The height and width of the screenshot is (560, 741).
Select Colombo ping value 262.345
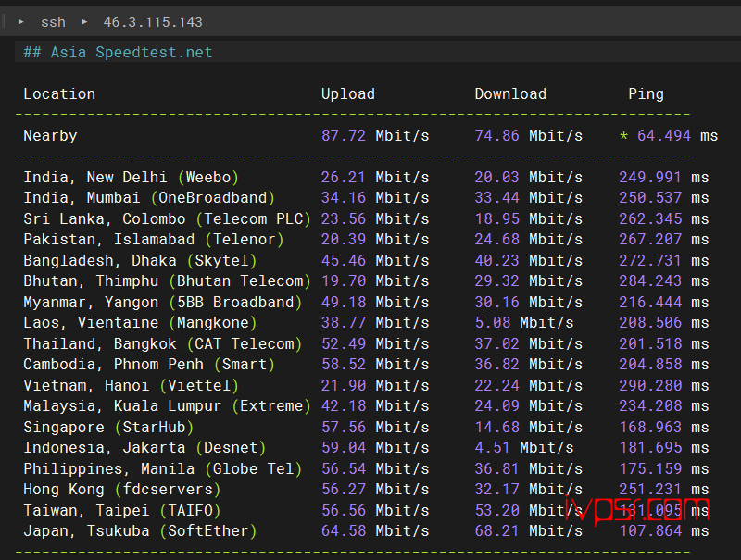pyautogui.click(x=650, y=219)
